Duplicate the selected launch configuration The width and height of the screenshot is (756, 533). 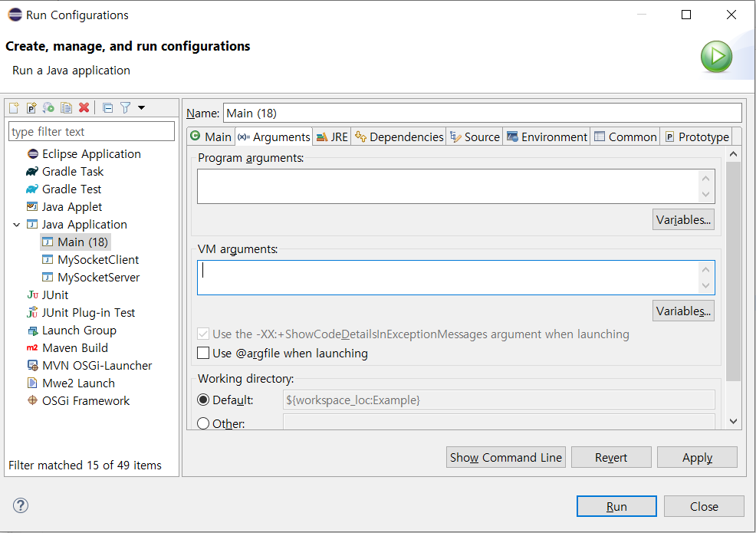(66, 107)
